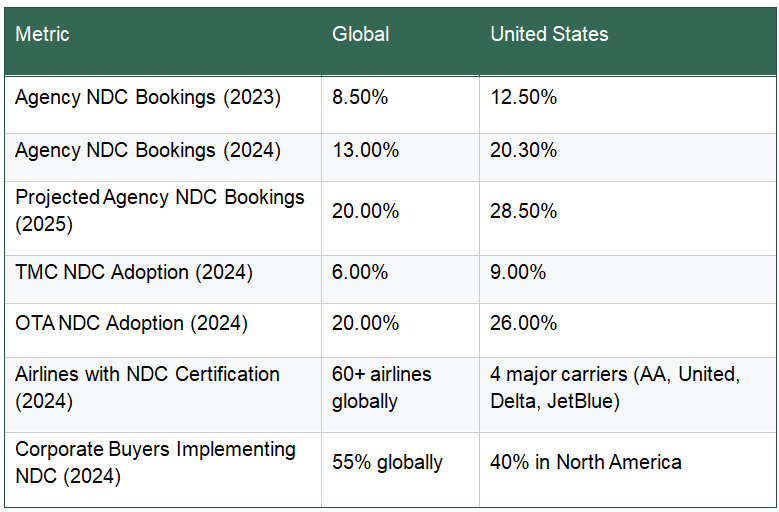The image size is (779, 512).
Task: Select the 28.50% United States cell
Action: (x=524, y=211)
